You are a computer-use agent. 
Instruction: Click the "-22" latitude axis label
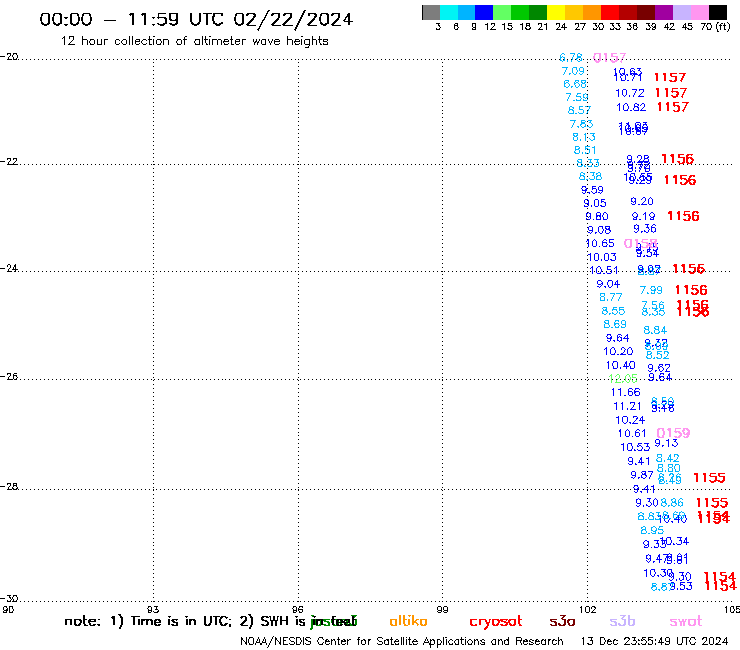coord(9,161)
